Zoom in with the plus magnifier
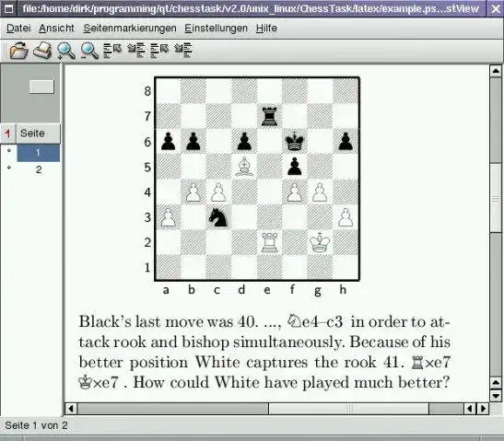The width and height of the screenshot is (504, 441). (66, 51)
